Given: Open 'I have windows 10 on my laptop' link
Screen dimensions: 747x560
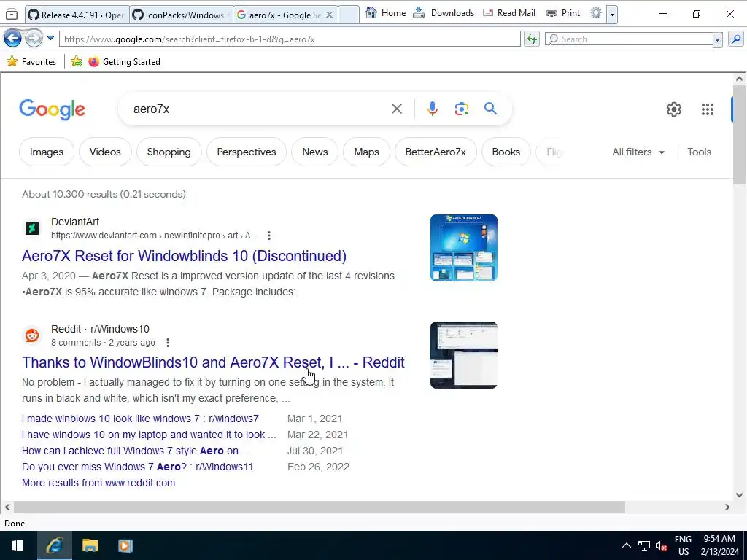Looking at the screenshot, I should (149, 435).
